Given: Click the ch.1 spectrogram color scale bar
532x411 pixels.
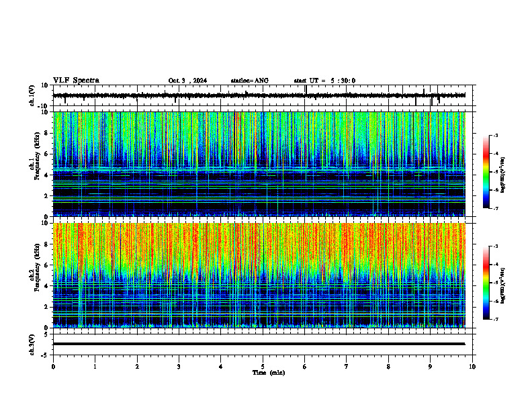Looking at the screenshot, I should point(486,172).
